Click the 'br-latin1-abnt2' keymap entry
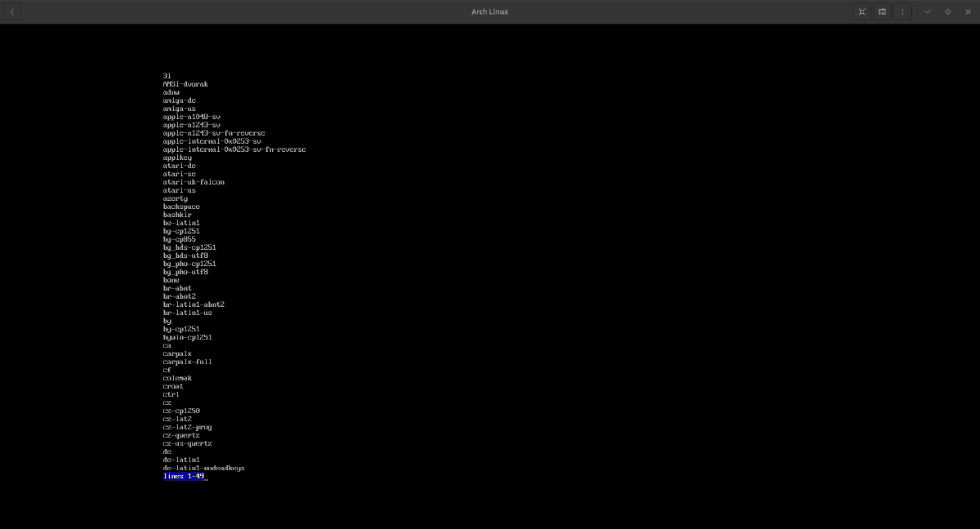 pos(194,305)
